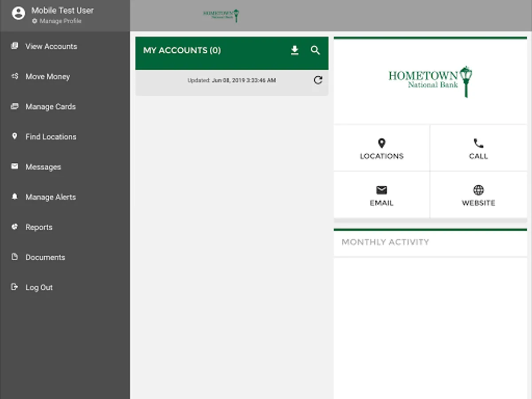Click the download icon in My Accounts header
This screenshot has width=532, height=399.
(x=295, y=51)
